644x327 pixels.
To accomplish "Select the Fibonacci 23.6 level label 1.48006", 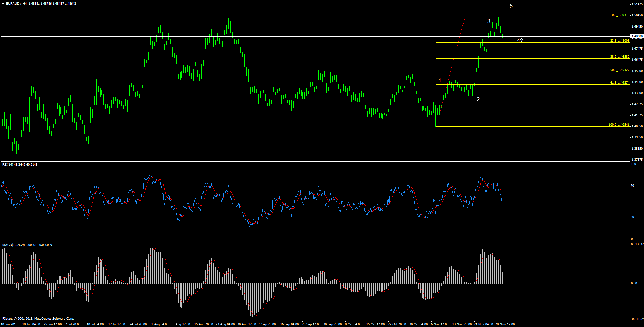I will (620, 41).
